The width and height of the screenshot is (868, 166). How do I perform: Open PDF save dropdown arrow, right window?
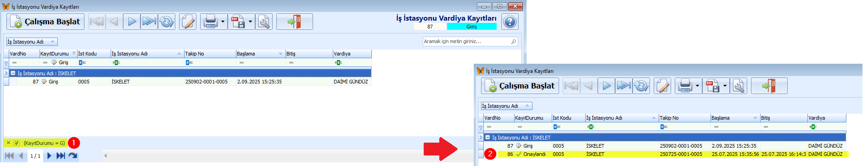725,86
